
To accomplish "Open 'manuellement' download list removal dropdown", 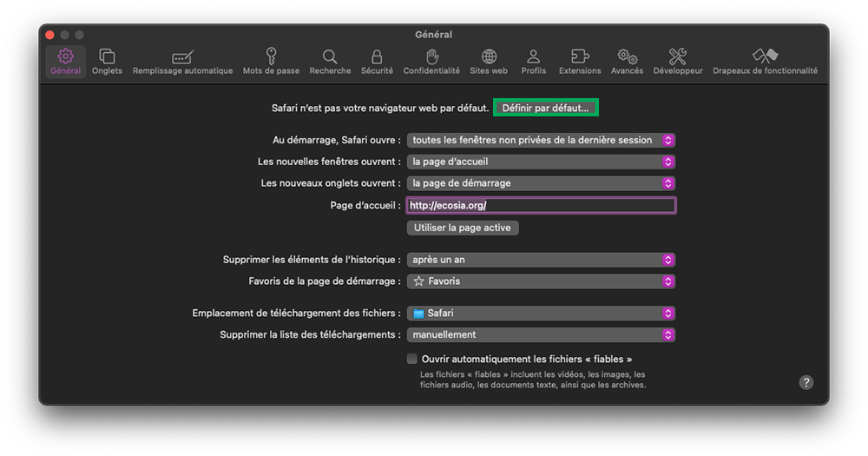I will [x=541, y=335].
